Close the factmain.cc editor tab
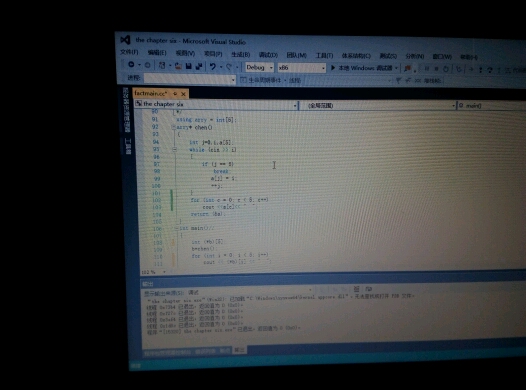Image resolution: width=526 pixels, height=390 pixels. click(x=183, y=94)
